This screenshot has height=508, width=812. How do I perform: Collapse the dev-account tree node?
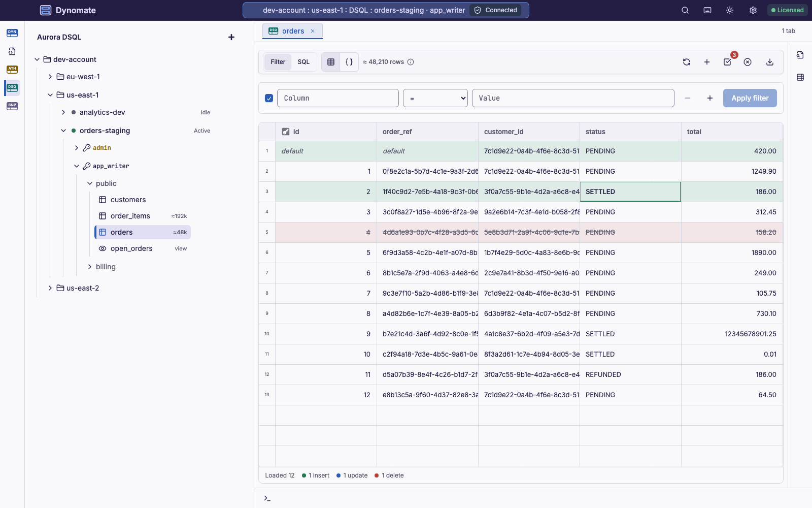pyautogui.click(x=37, y=59)
